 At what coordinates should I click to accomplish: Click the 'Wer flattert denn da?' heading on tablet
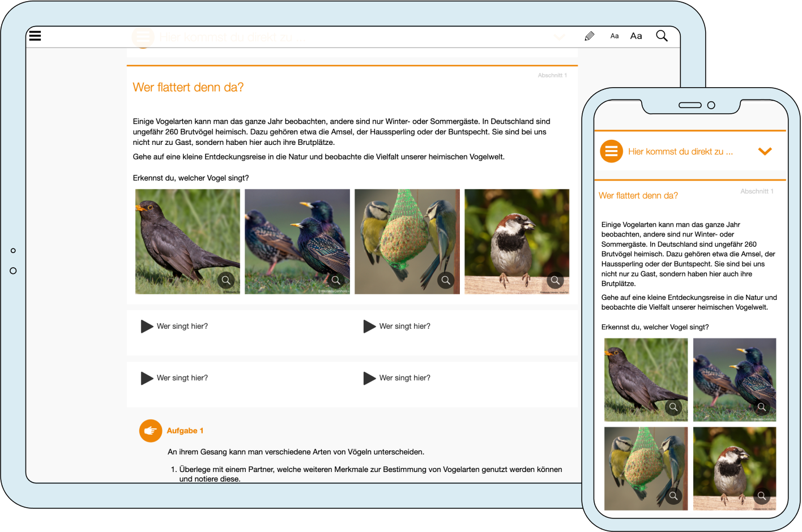point(188,87)
